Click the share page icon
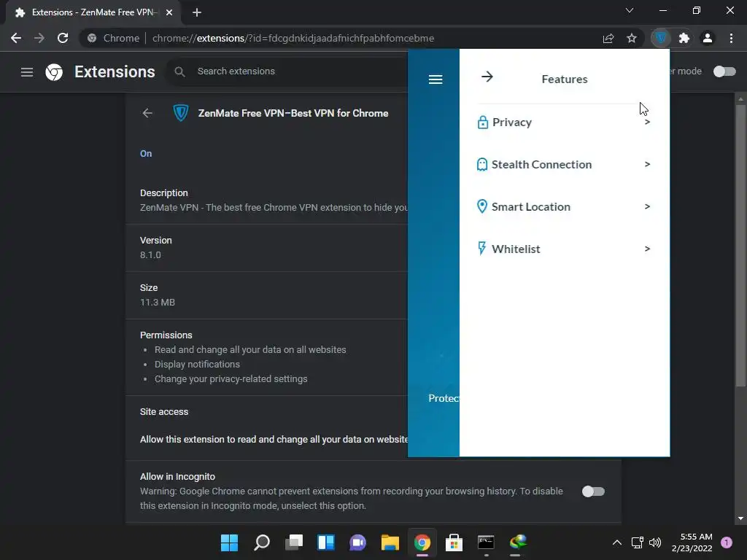Viewport: 747px width, 560px height. click(608, 38)
